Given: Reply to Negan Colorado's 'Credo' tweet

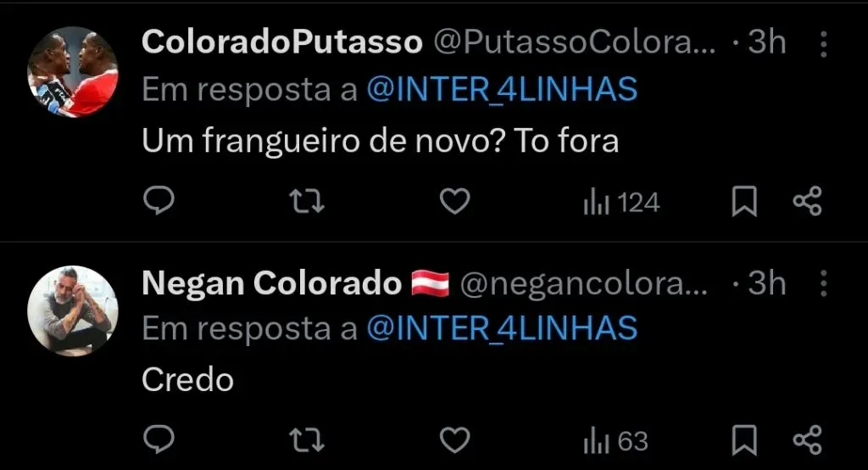Looking at the screenshot, I should tap(158, 439).
